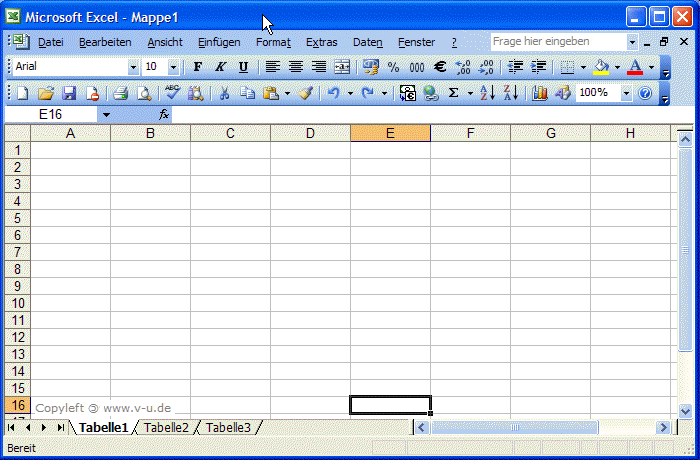Screen dimensions: 700x460
Task: Toggle bold formatting (F button)
Action: click(x=197, y=67)
